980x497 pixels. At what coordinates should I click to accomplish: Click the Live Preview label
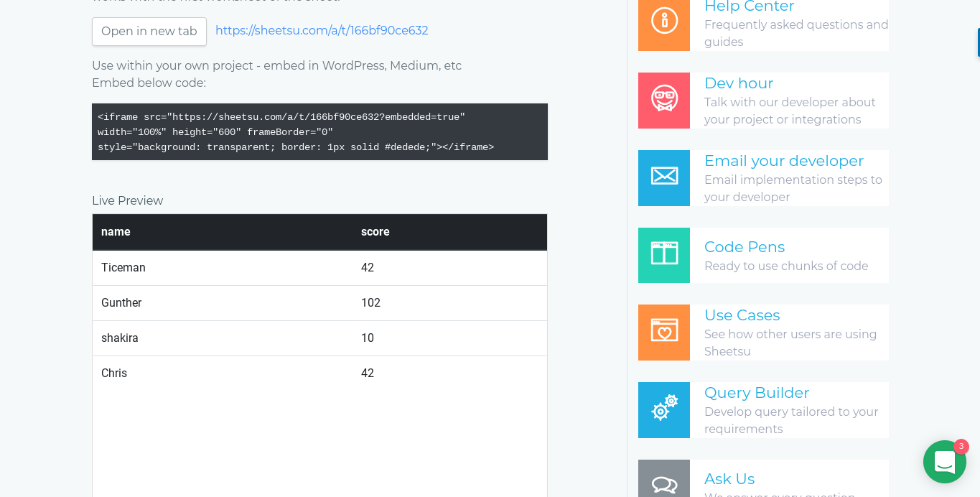(127, 200)
